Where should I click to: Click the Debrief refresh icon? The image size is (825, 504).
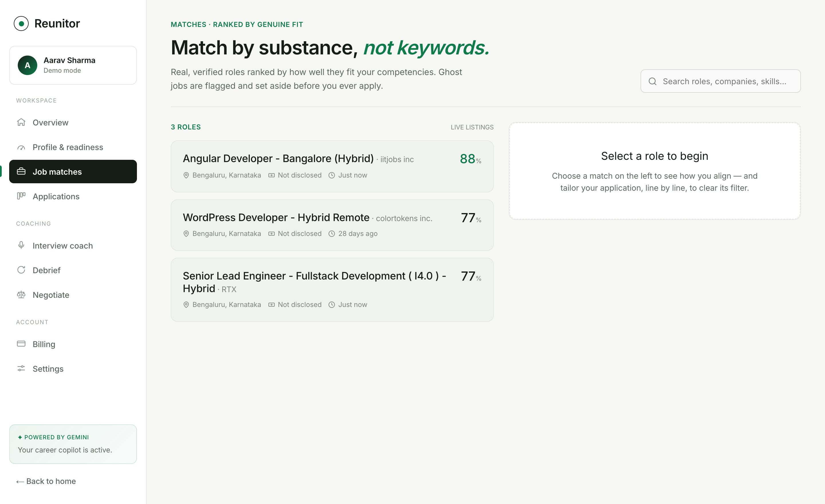[x=21, y=270]
